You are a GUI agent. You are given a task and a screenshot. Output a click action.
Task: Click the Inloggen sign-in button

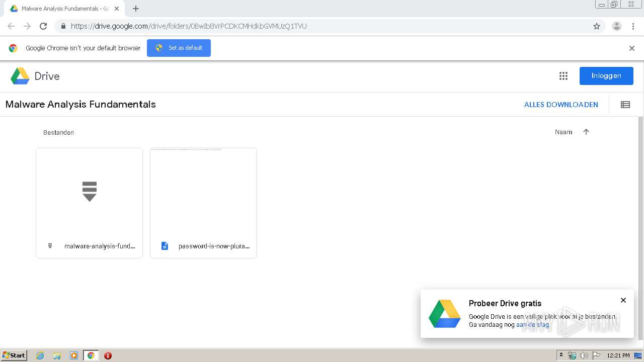pyautogui.click(x=606, y=76)
